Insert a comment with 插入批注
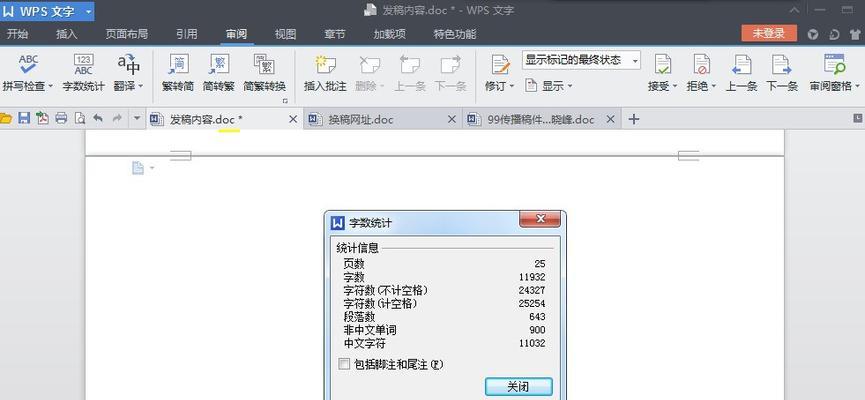865x400 pixels. [x=325, y=73]
